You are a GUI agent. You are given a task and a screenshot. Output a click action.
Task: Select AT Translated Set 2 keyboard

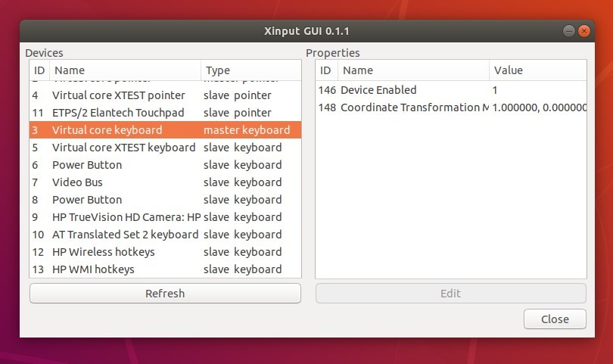coord(166,234)
